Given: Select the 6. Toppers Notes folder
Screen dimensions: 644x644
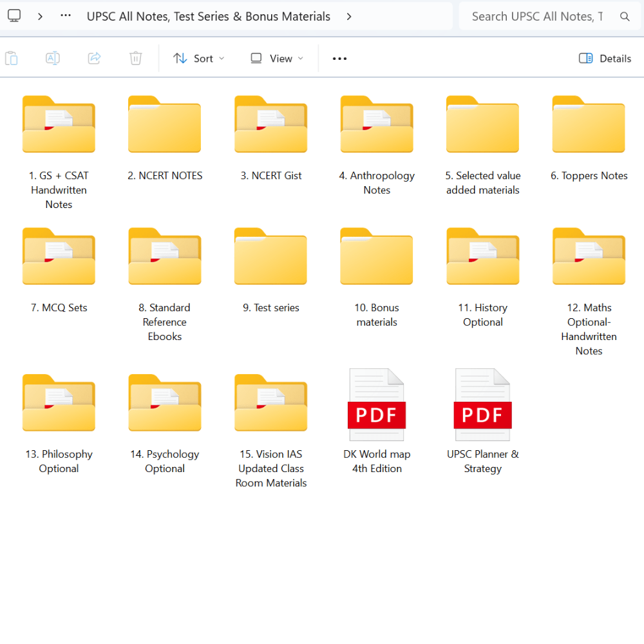Looking at the screenshot, I should tap(589, 125).
